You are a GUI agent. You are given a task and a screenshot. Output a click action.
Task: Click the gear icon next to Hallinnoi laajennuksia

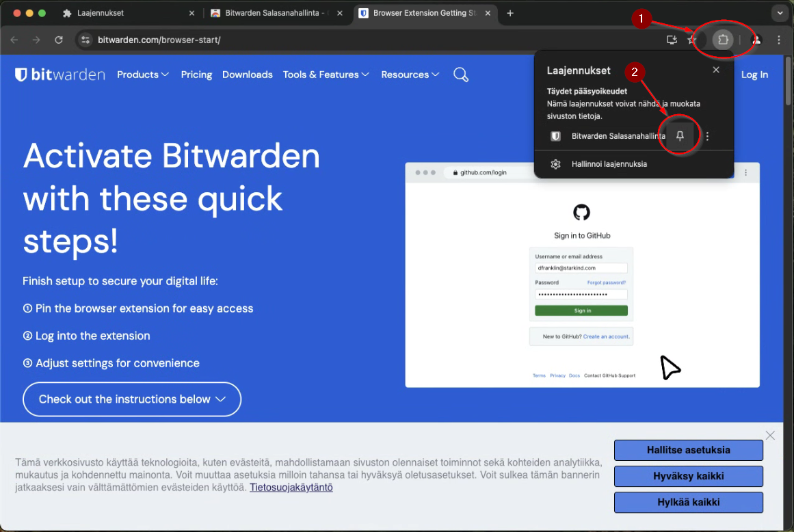[x=555, y=164]
